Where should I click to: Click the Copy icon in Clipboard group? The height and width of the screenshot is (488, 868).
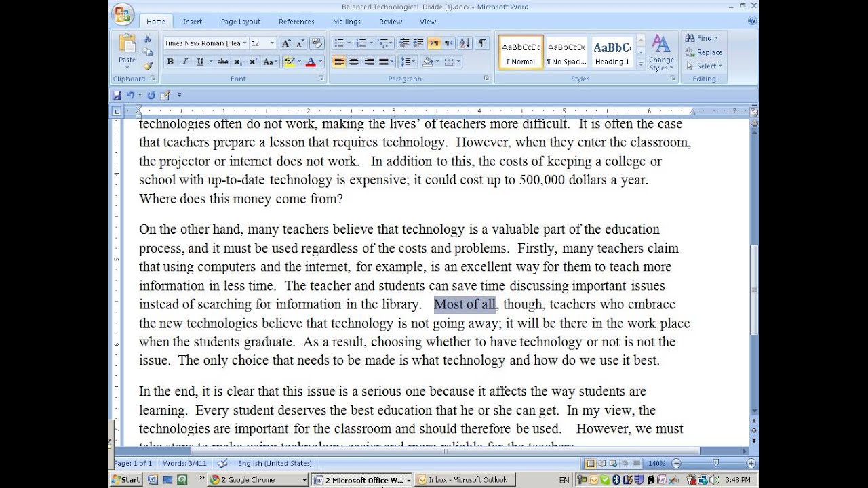point(148,52)
